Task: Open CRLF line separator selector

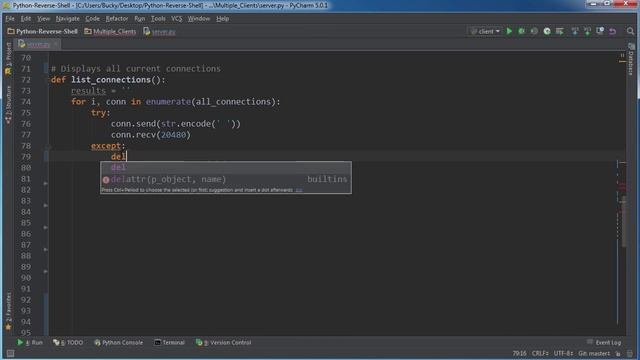Action: [540, 353]
